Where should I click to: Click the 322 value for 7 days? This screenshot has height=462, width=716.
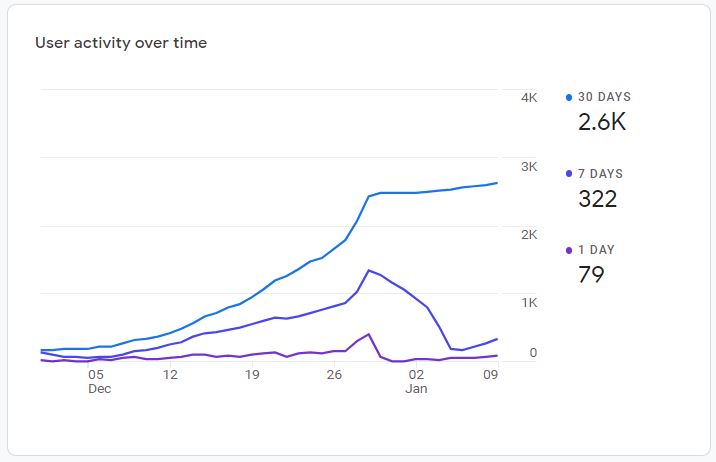pyautogui.click(x=598, y=198)
